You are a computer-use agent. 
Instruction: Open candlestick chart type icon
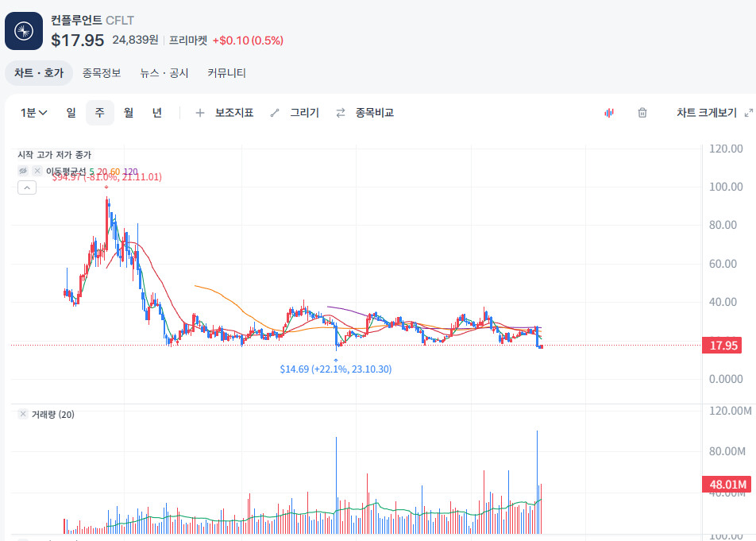click(x=609, y=113)
